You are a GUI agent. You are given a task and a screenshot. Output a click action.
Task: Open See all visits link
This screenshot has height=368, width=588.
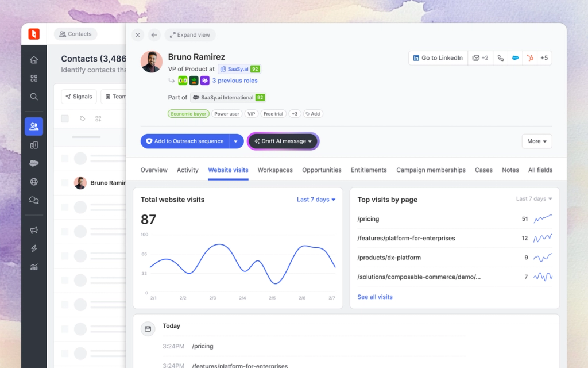point(374,297)
